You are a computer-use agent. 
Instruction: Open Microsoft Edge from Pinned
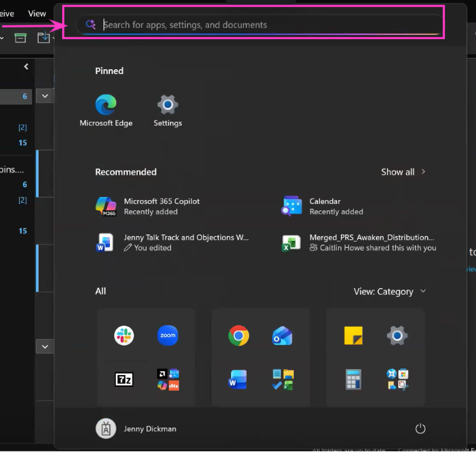pyautogui.click(x=106, y=110)
